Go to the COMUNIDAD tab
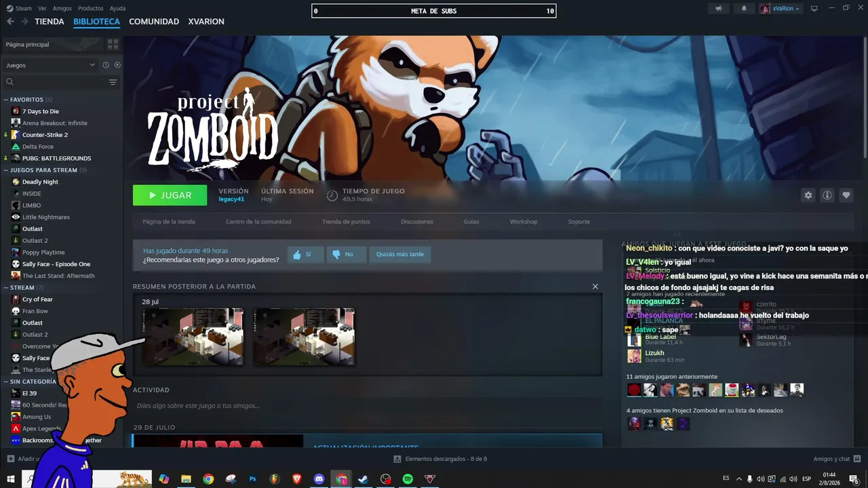 click(x=154, y=22)
